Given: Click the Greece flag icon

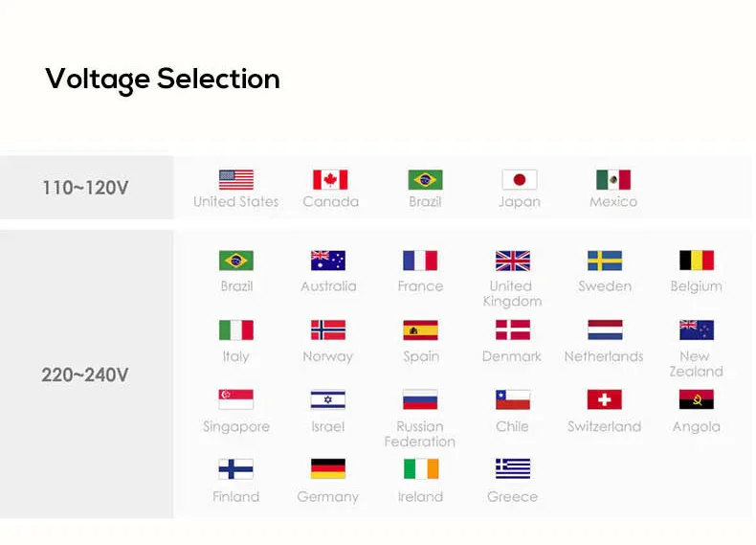Looking at the screenshot, I should [513, 468].
